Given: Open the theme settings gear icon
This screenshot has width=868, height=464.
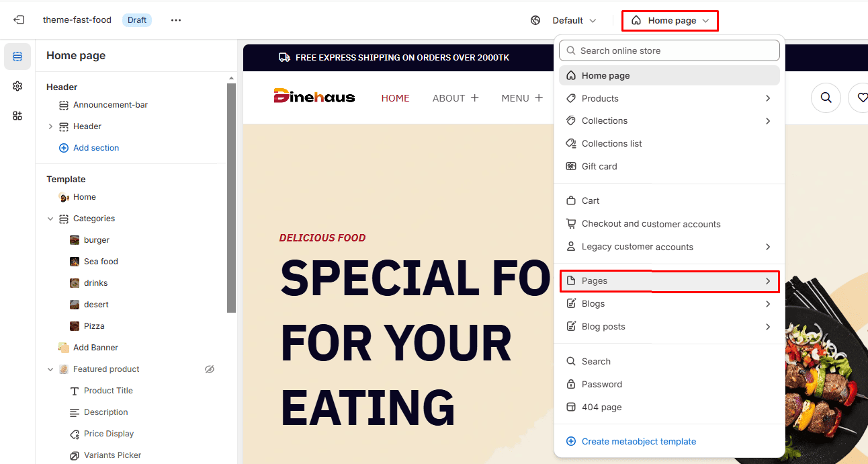Looking at the screenshot, I should point(17,86).
